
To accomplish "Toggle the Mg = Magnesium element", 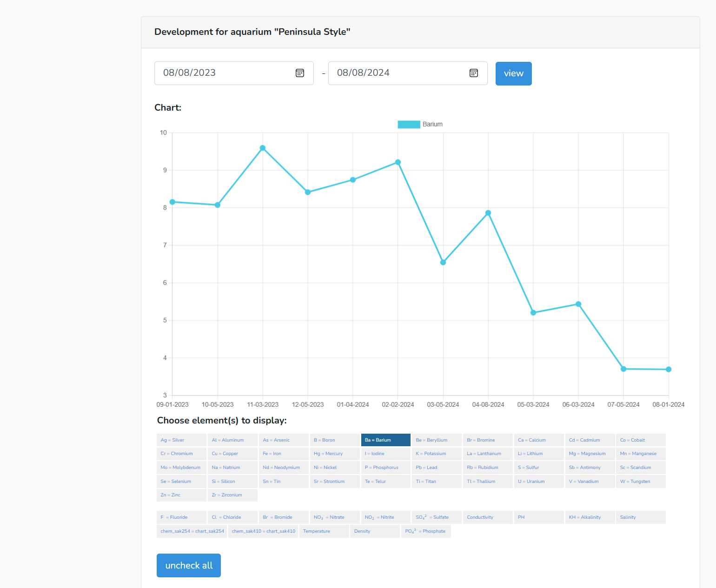I will pyautogui.click(x=590, y=454).
